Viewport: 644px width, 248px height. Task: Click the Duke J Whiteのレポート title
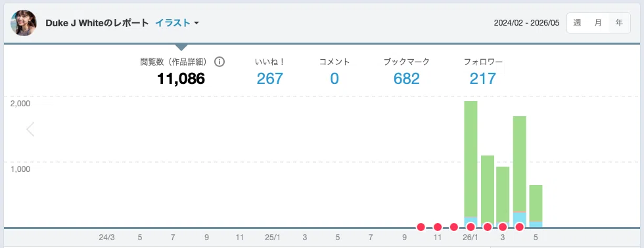(x=97, y=23)
